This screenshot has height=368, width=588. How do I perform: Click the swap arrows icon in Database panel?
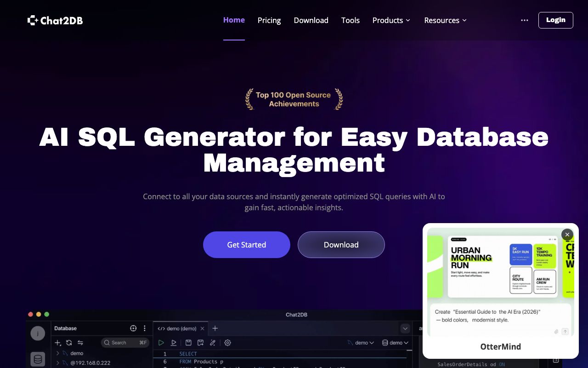80,343
